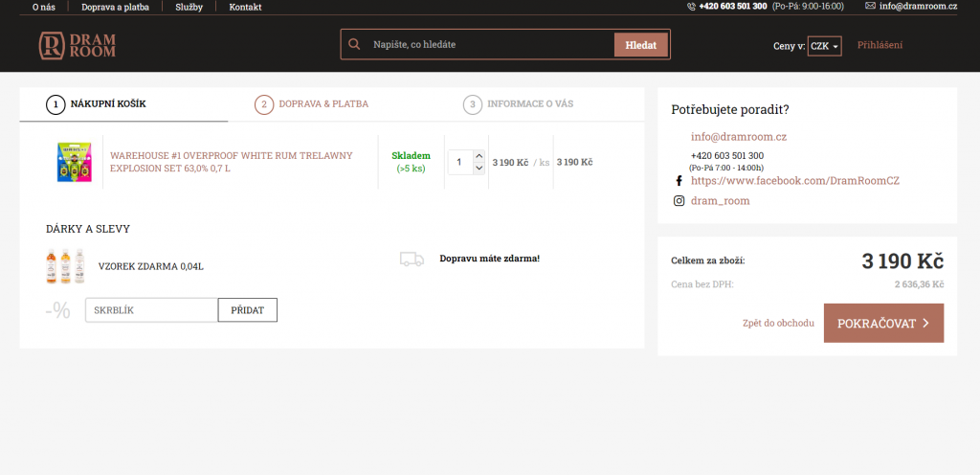The width and height of the screenshot is (980, 475).
Task: Decrease quantity with the down arrow
Action: coord(479,169)
